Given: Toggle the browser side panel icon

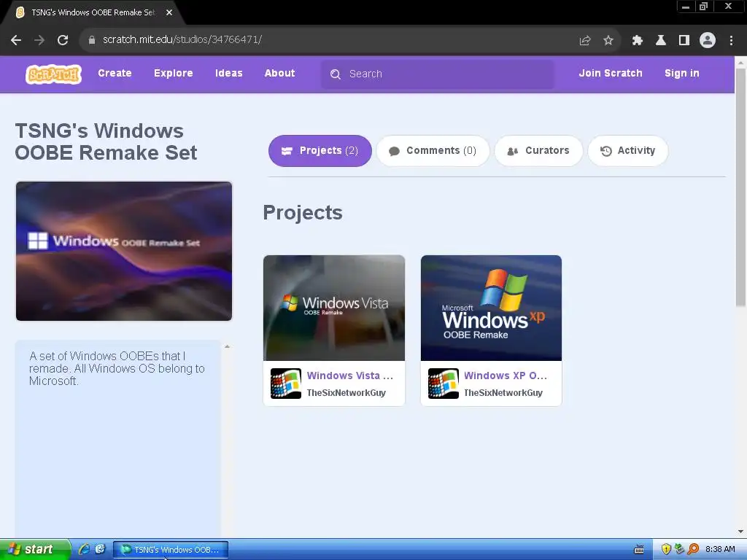Looking at the screenshot, I should (x=684, y=41).
